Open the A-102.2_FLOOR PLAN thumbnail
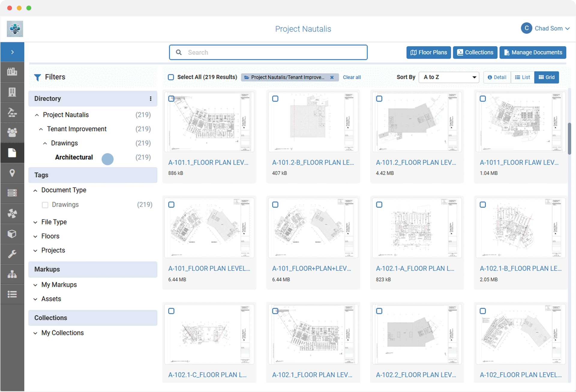576x392 pixels. click(x=417, y=334)
